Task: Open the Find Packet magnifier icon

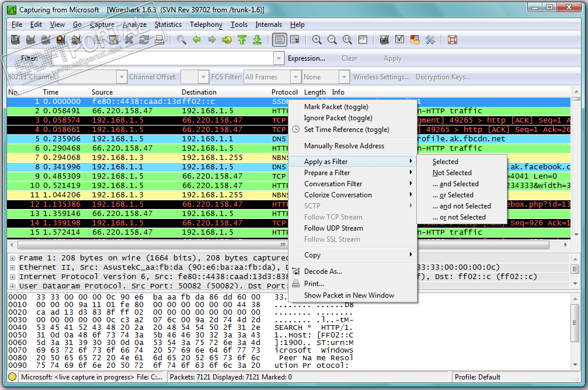Action: 182,40
